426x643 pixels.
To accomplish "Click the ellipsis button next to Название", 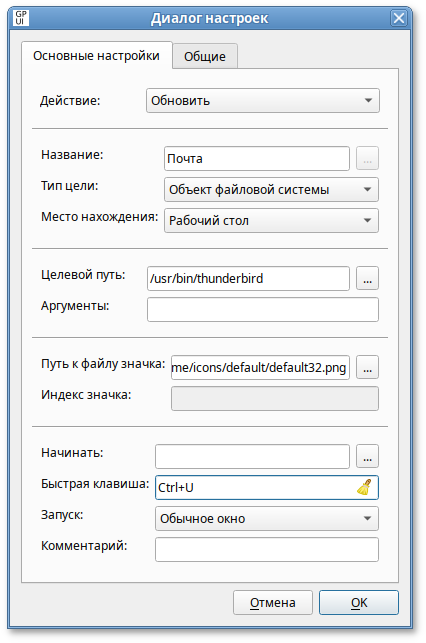I will click(367, 158).
